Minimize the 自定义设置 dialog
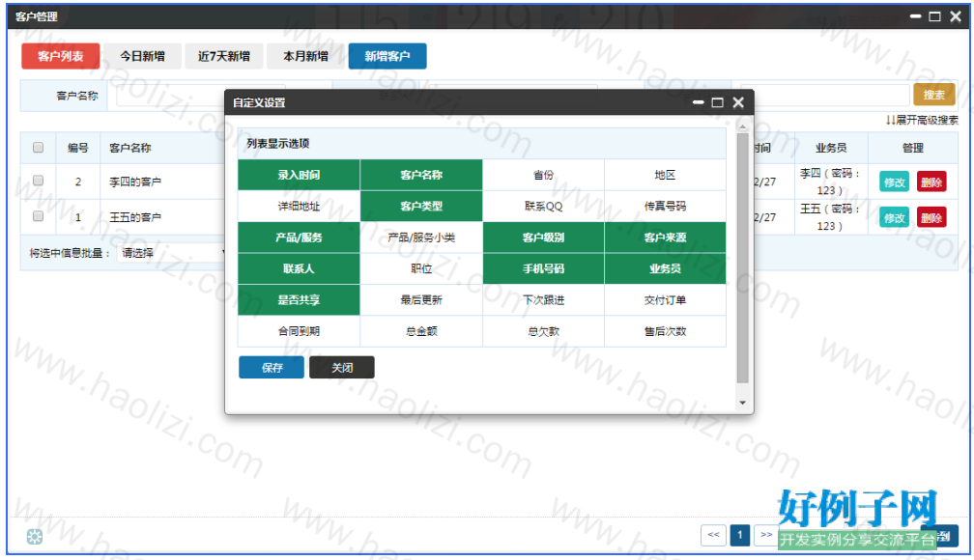The height and width of the screenshot is (560, 974). tap(699, 102)
